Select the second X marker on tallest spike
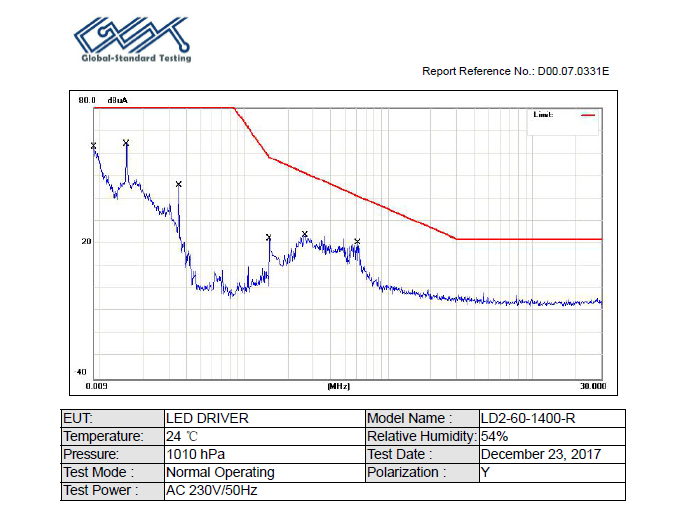 click(126, 142)
